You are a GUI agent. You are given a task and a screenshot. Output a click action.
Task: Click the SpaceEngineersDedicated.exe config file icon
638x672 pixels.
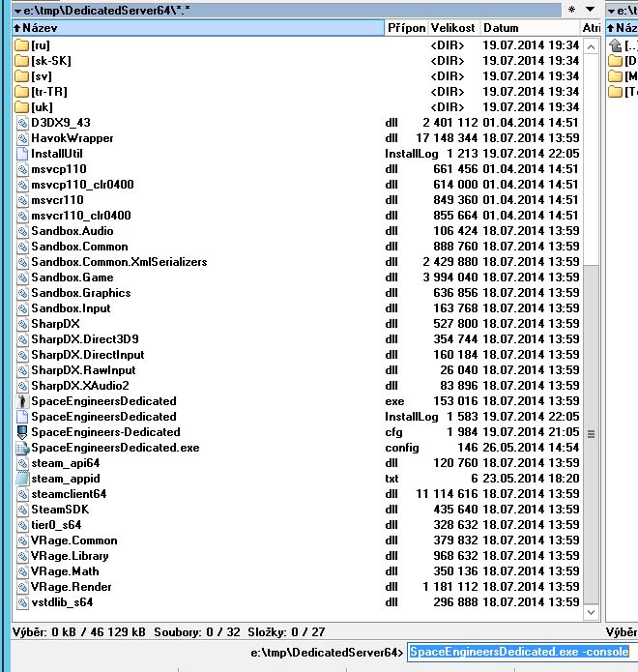pyautogui.click(x=22, y=448)
